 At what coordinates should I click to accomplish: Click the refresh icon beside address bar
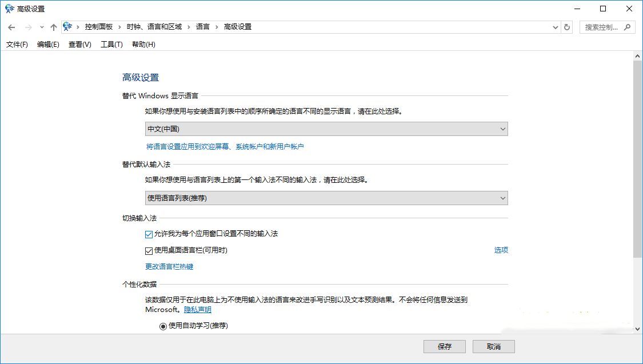coord(567,27)
